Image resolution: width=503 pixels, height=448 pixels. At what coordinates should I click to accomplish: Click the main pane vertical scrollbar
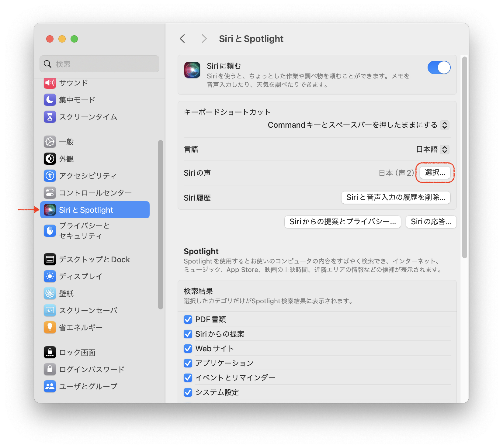click(464, 157)
